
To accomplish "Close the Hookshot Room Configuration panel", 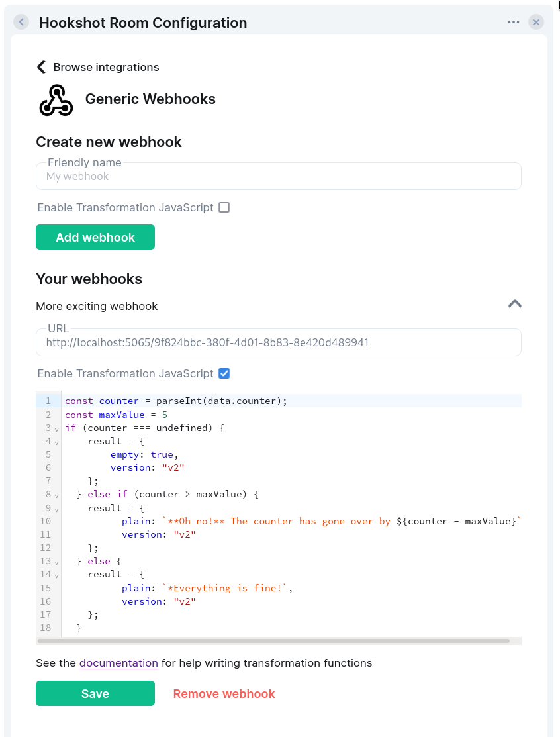I will pyautogui.click(x=536, y=23).
